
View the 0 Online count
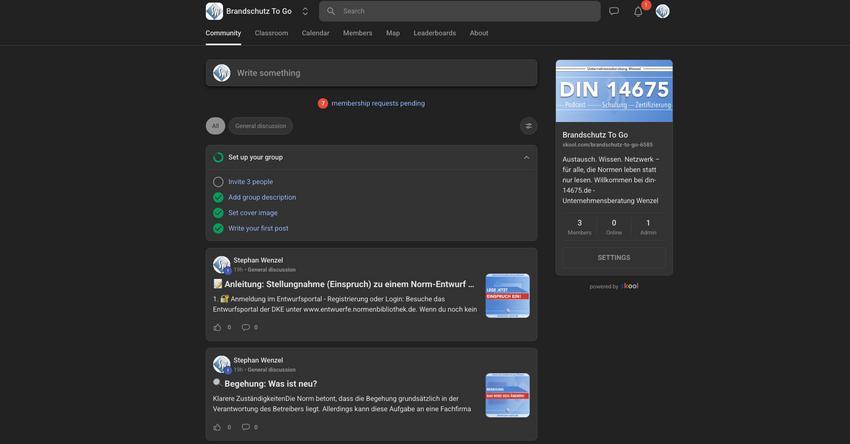[x=614, y=227]
